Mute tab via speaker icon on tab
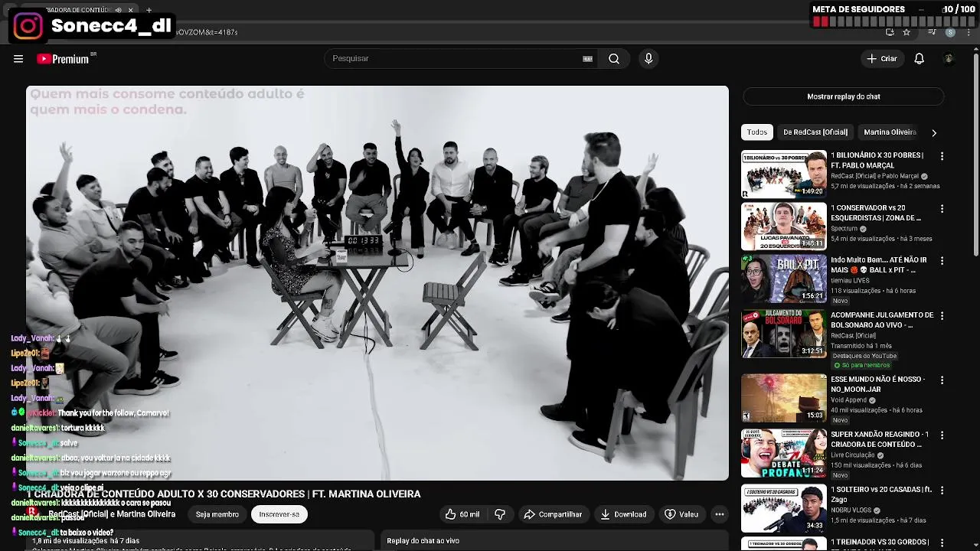This screenshot has width=980, height=551. click(x=118, y=10)
